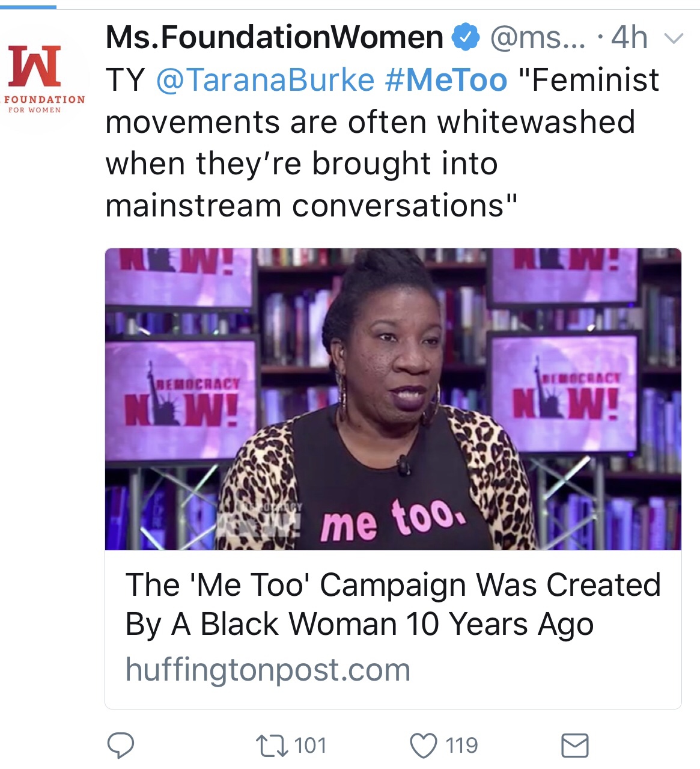View the 119 likes count

[x=461, y=746]
